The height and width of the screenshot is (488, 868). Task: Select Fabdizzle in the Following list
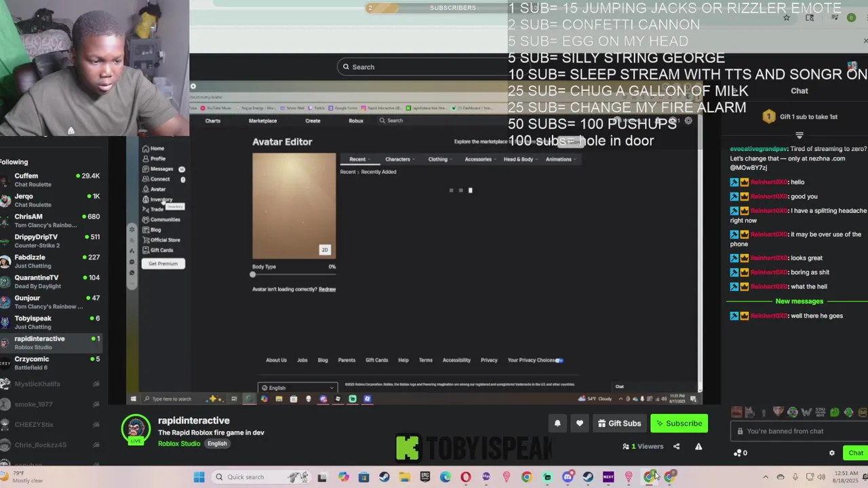[51, 261]
